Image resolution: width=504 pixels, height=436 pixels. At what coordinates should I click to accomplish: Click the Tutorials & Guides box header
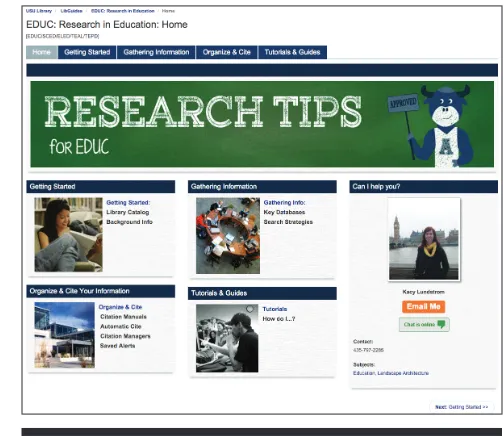coord(262,293)
